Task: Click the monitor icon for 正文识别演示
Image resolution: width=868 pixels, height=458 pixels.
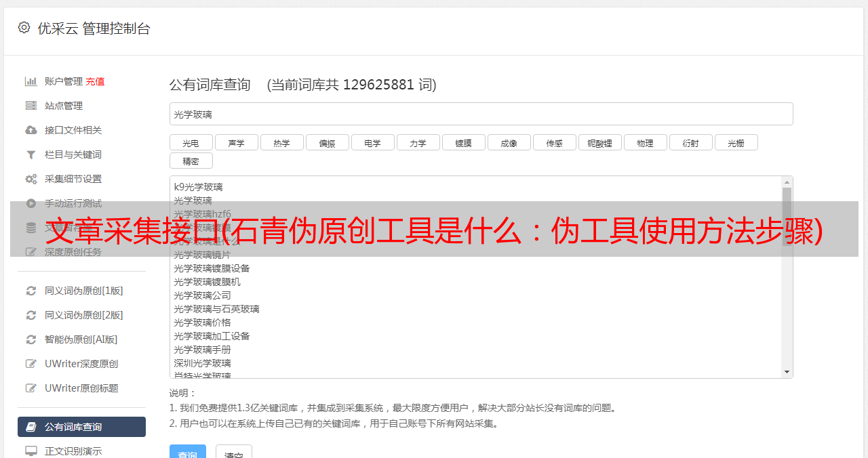Action: pos(31,451)
